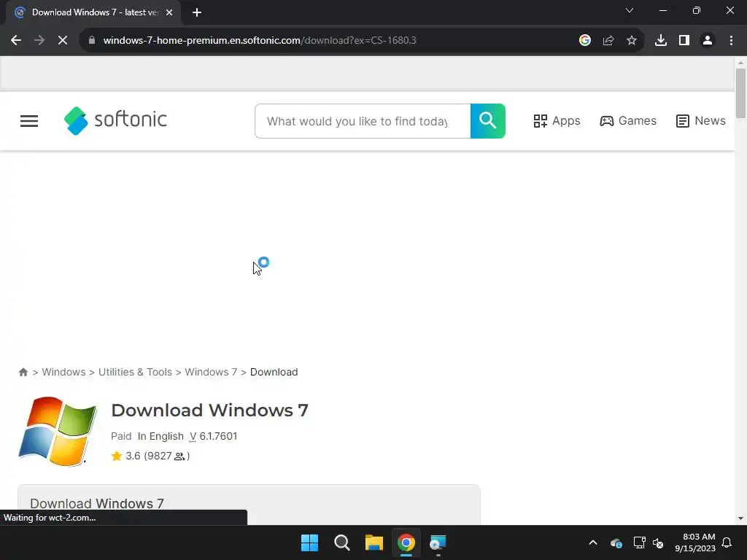Click the Windows 7 logo image
747x560 pixels.
(58, 432)
